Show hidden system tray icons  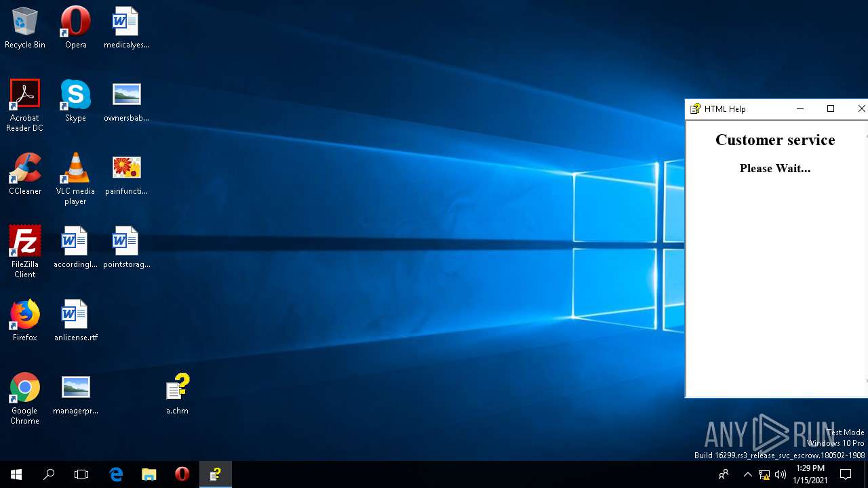pos(747,474)
